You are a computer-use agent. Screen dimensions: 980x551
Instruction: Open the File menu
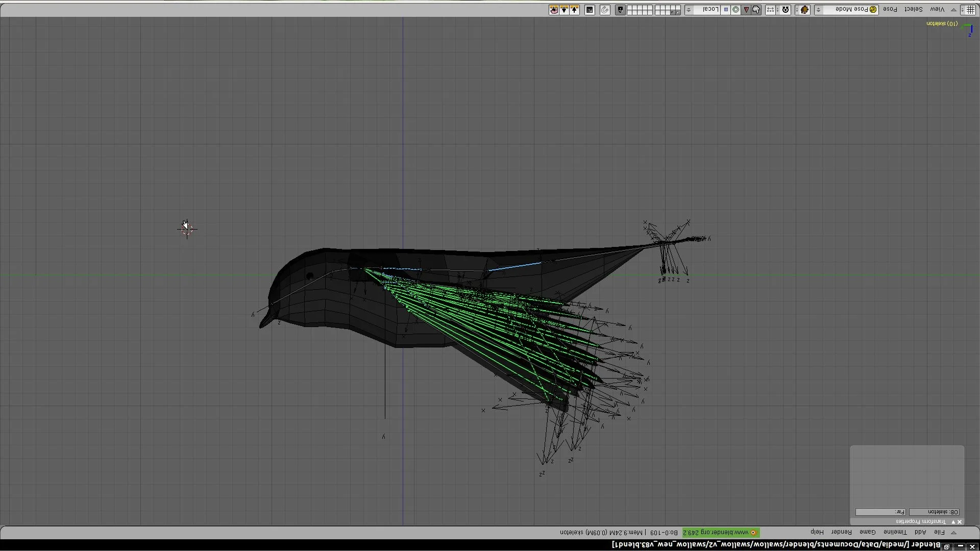[939, 532]
